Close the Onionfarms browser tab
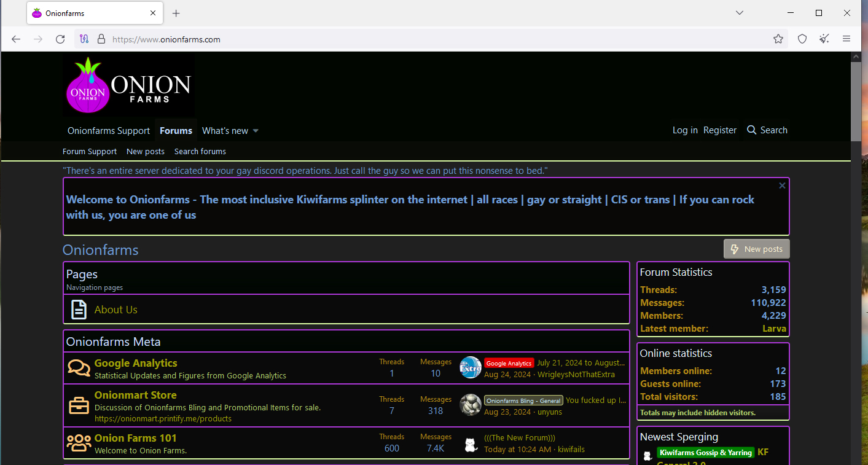 tap(153, 13)
